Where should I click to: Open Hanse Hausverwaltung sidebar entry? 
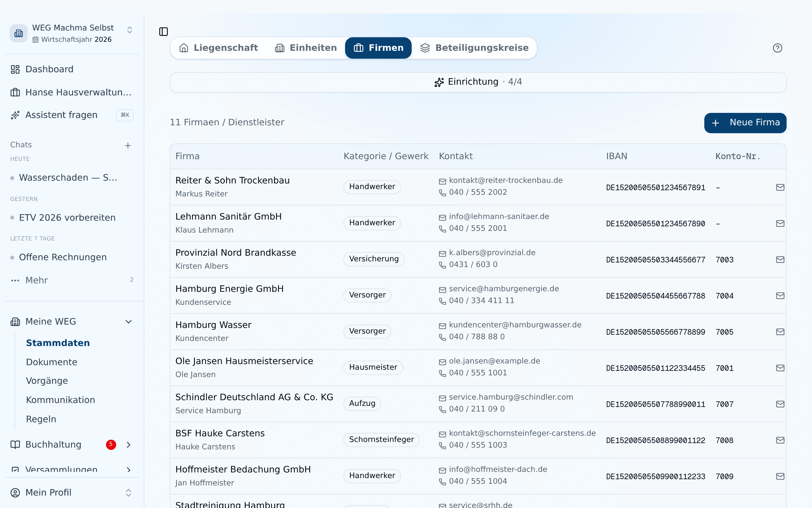pyautogui.click(x=72, y=92)
